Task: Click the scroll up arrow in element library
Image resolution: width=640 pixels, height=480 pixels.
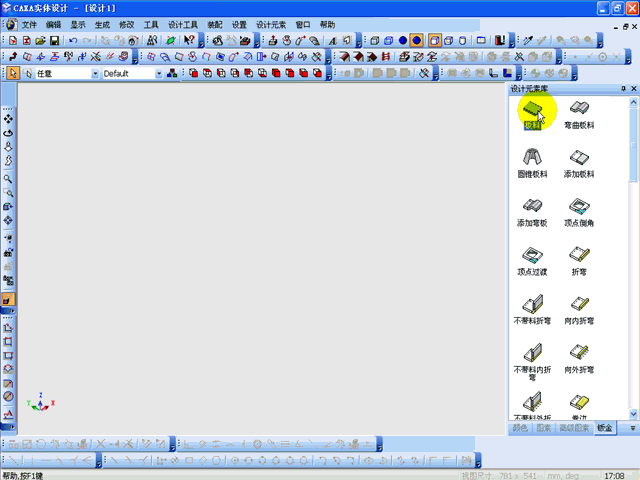Action: [633, 102]
